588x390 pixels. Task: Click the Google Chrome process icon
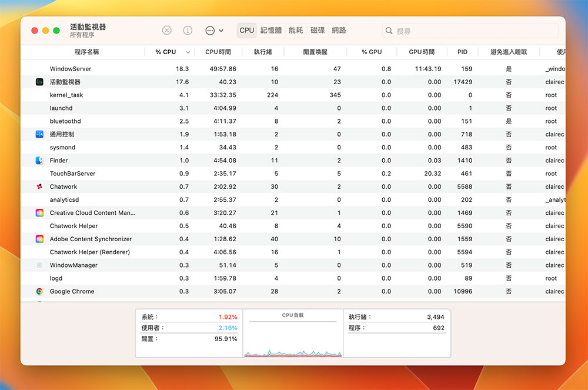39,291
